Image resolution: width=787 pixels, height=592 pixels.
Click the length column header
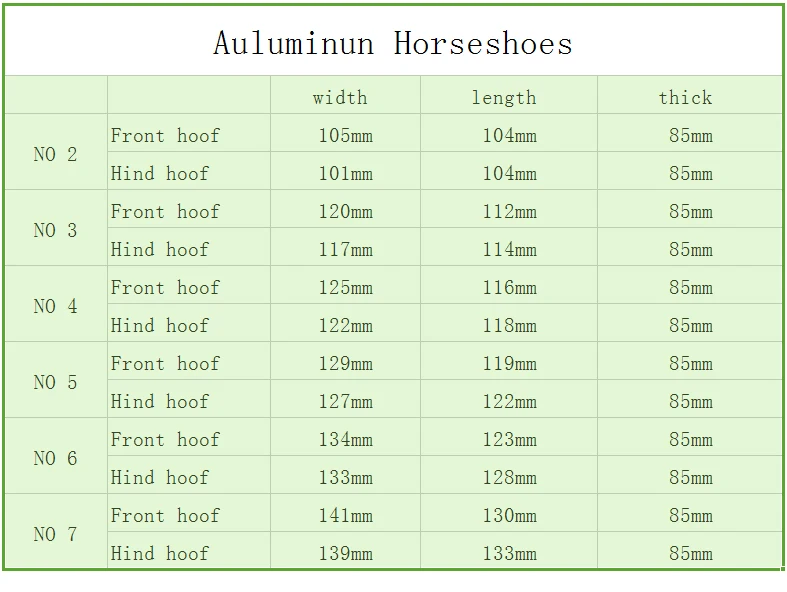pyautogui.click(x=509, y=95)
